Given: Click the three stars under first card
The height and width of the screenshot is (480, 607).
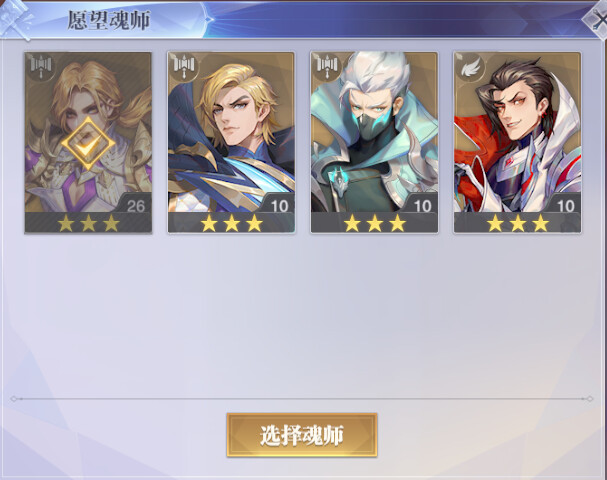Looking at the screenshot, I should 88,223.
